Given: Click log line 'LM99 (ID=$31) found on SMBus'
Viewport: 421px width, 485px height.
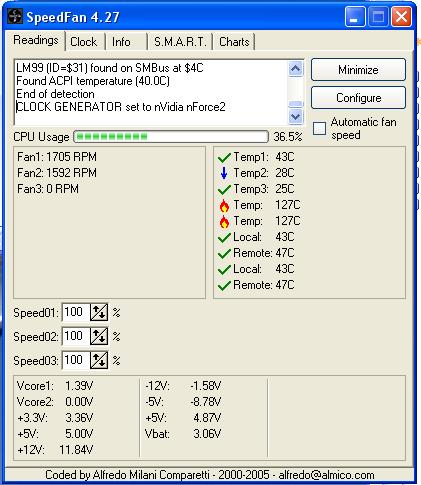Looking at the screenshot, I should click(x=110, y=68).
